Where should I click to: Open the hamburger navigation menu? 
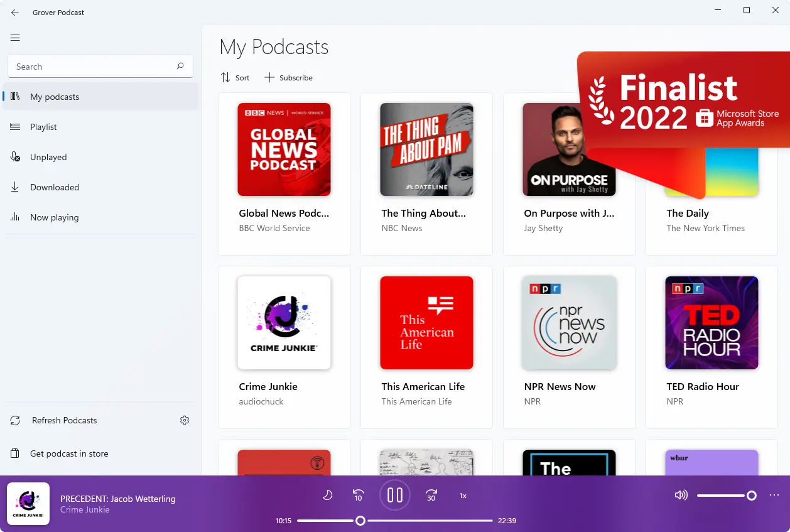click(x=16, y=38)
